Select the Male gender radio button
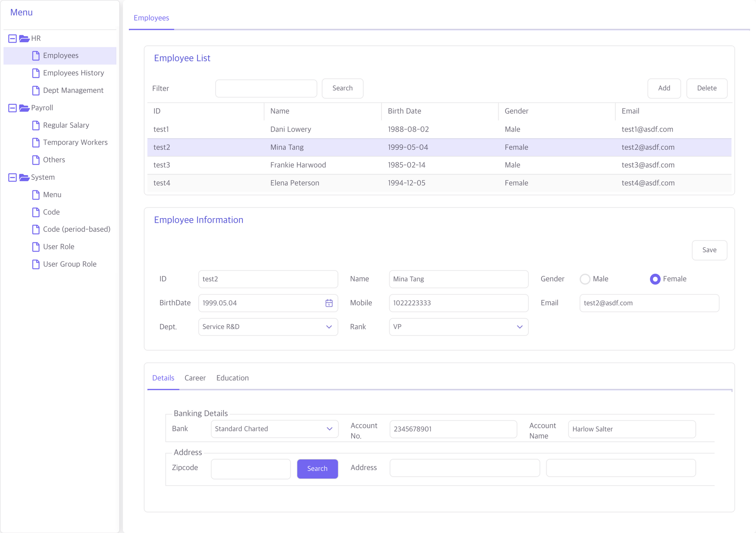This screenshot has height=533, width=756. click(585, 279)
